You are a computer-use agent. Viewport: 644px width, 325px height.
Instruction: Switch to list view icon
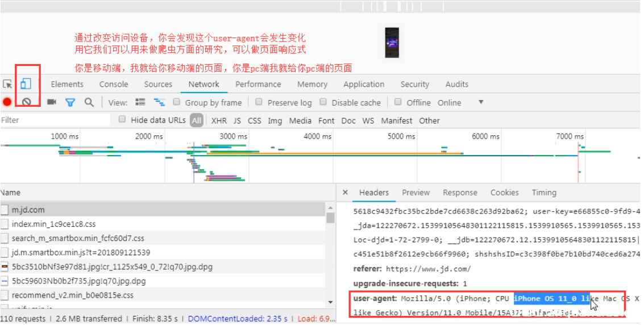coord(140,102)
